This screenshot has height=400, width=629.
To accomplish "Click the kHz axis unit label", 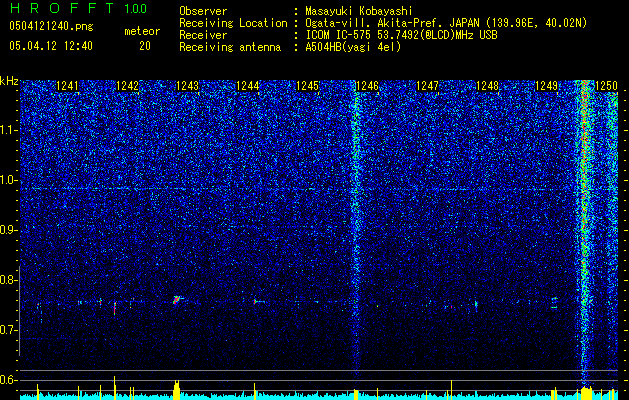I will 9,81.
